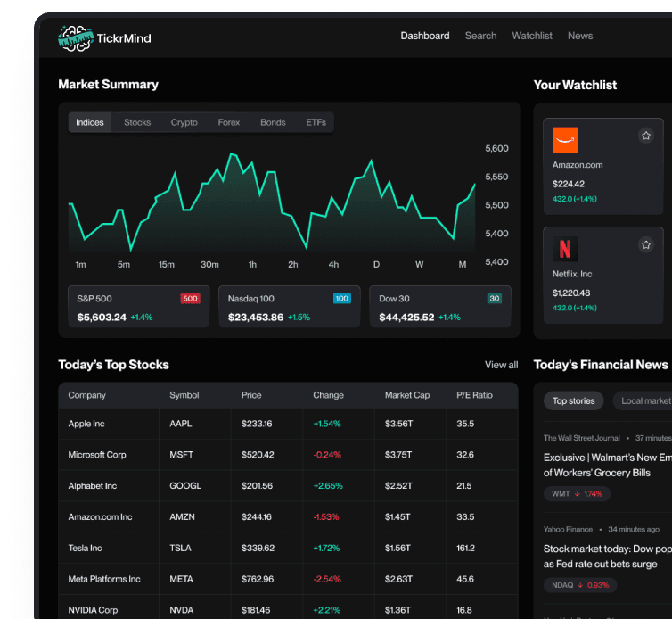Click the GOOGL symbol cell
The image size is (672, 619).
click(185, 485)
